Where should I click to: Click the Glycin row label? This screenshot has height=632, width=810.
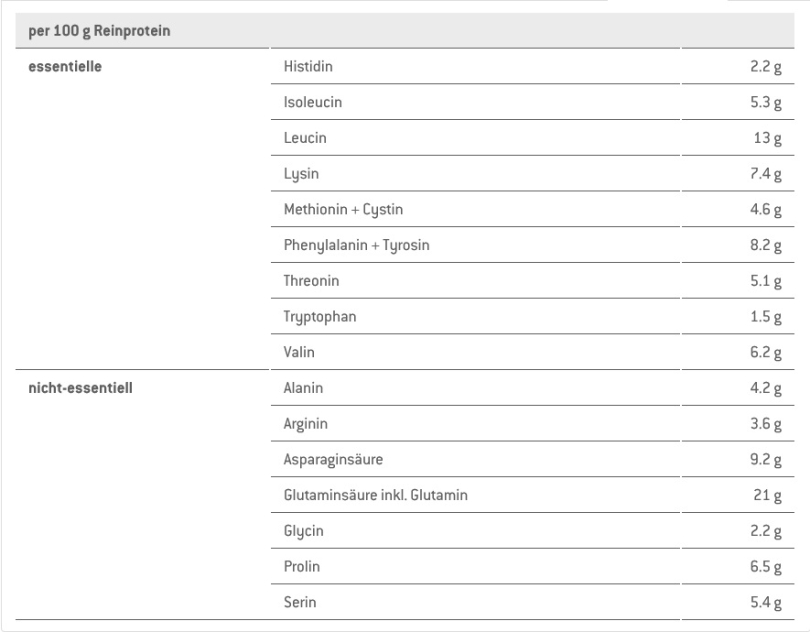303,531
